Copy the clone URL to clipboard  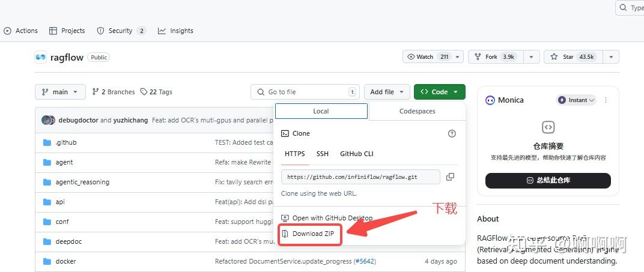point(450,177)
